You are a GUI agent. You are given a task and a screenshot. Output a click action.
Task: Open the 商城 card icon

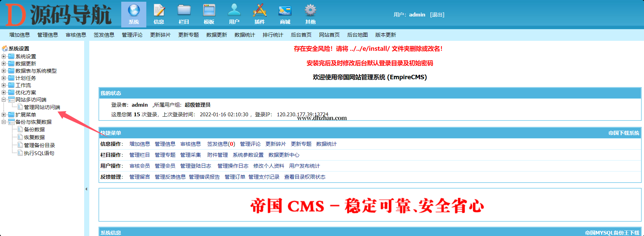[285, 11]
